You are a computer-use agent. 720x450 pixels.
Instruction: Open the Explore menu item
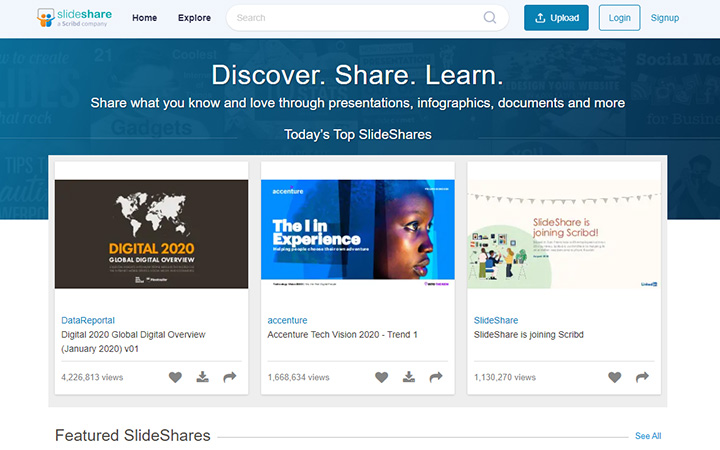tap(194, 18)
